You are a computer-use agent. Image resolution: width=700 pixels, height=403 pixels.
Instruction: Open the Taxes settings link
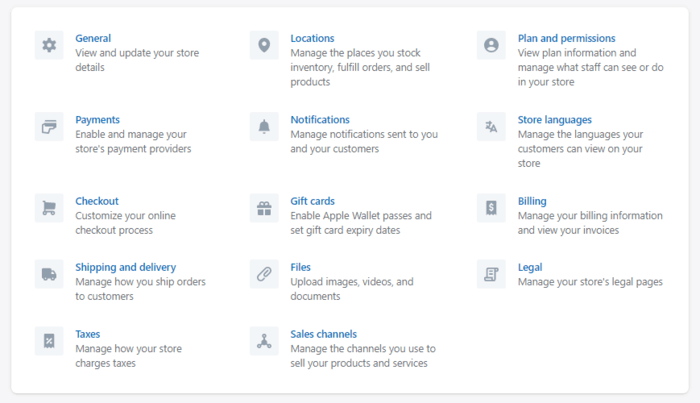(x=88, y=334)
